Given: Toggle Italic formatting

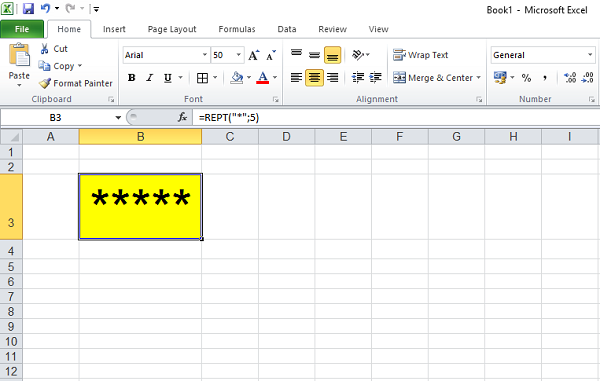Looking at the screenshot, I should click(x=150, y=78).
